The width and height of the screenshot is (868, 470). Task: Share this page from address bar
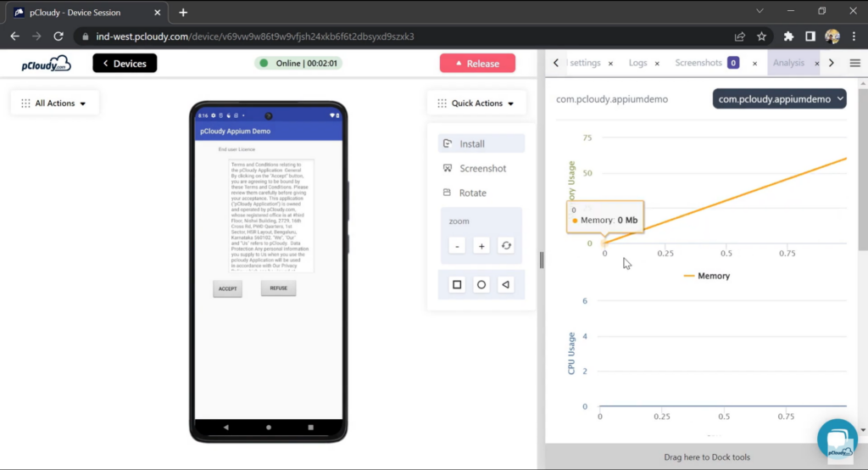[x=739, y=36]
